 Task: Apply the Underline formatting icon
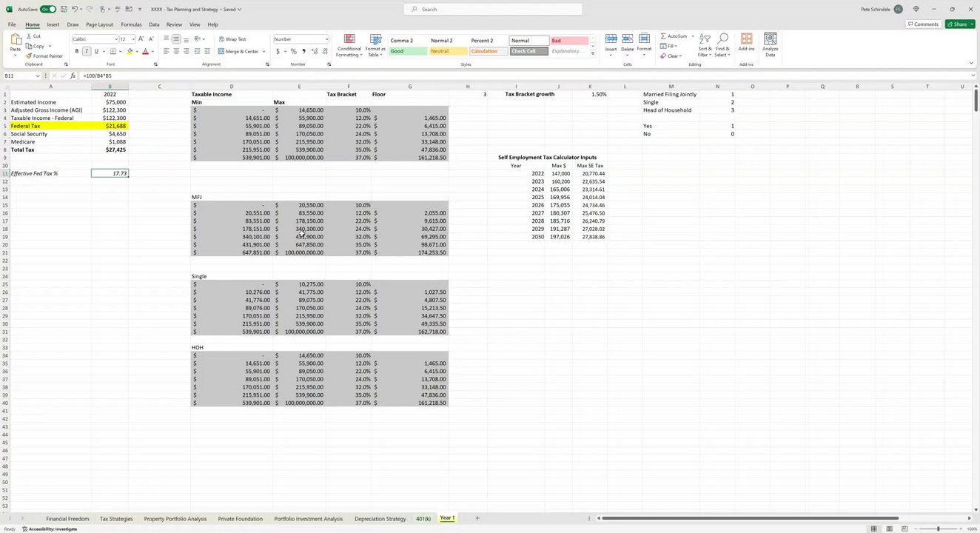click(96, 51)
